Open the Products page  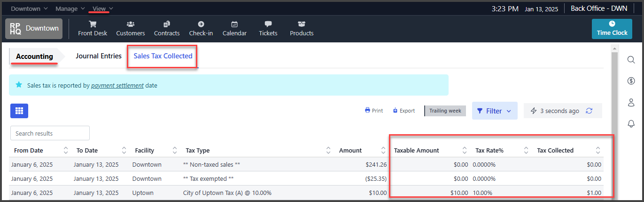click(302, 28)
